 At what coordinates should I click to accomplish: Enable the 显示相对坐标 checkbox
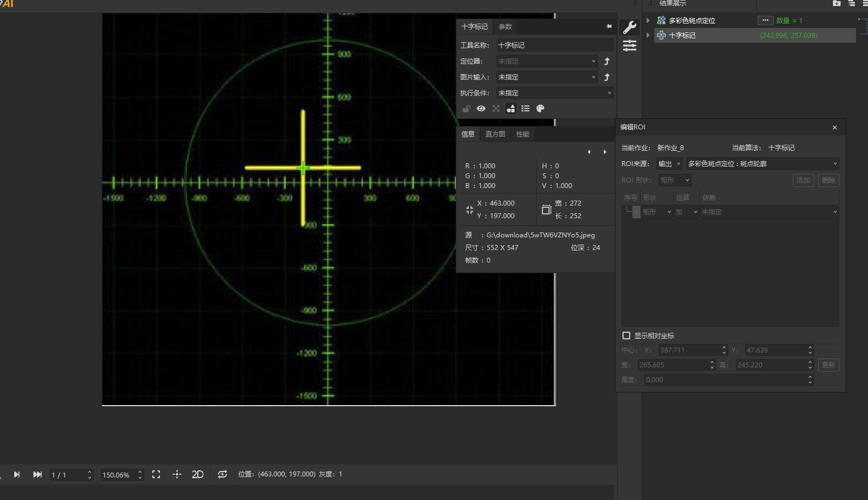[626, 336]
